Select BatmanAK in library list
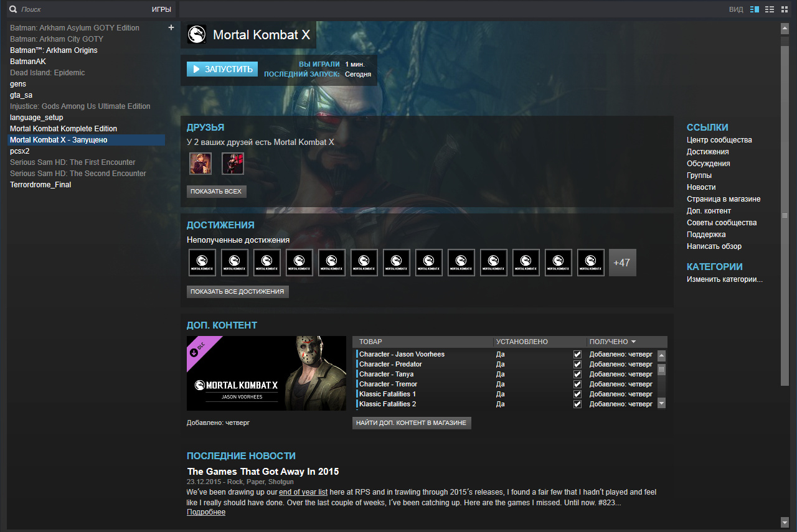The height and width of the screenshot is (532, 797). click(x=28, y=62)
